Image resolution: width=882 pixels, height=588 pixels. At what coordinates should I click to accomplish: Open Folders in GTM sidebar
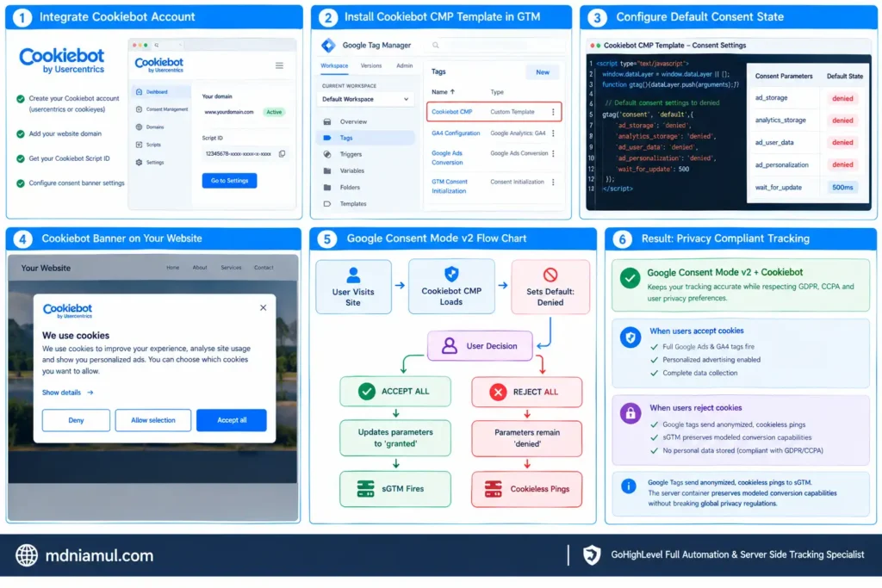click(x=350, y=187)
